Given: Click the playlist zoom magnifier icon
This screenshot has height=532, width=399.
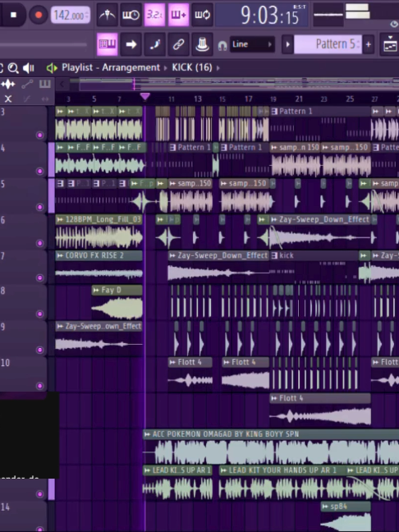Looking at the screenshot, I should 13,68.
